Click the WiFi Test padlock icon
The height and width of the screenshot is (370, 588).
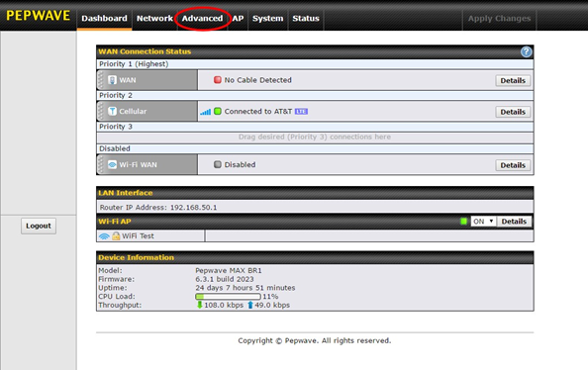click(116, 235)
